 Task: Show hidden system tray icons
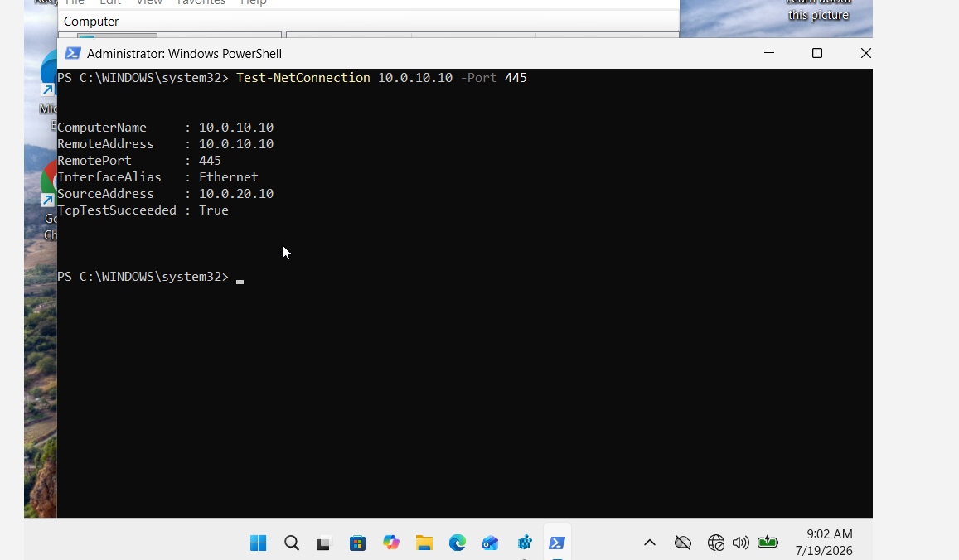[x=650, y=543]
